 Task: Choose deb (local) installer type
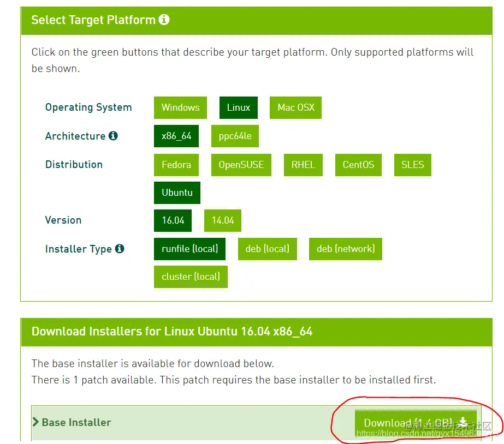[268, 249]
